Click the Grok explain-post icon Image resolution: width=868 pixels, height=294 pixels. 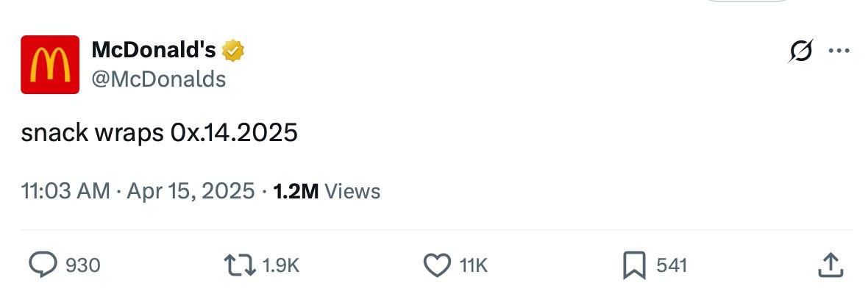[x=801, y=51]
